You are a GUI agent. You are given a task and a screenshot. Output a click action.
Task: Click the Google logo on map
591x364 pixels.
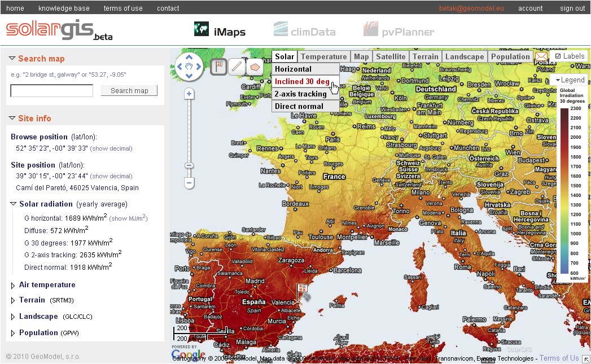188,354
